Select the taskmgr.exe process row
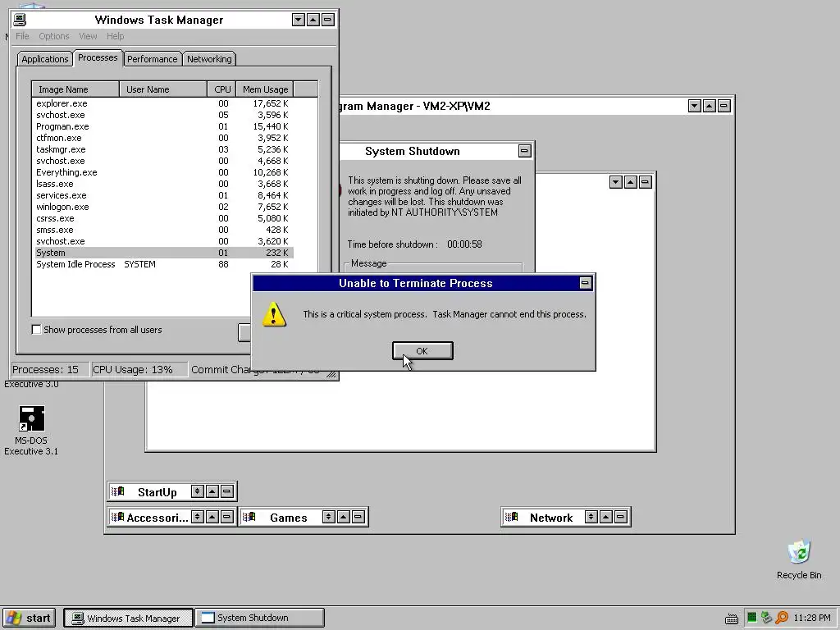This screenshot has height=630, width=840. 163,149
